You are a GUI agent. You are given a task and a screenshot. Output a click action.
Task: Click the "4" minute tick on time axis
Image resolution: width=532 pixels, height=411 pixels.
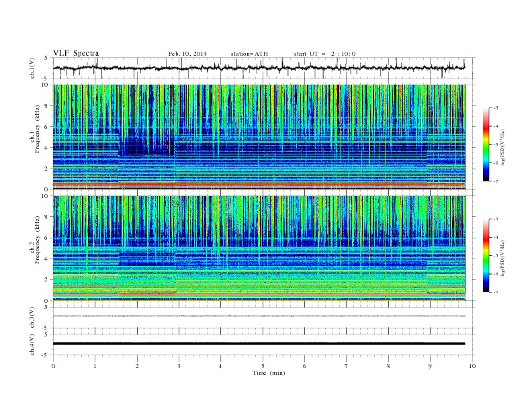click(x=220, y=366)
